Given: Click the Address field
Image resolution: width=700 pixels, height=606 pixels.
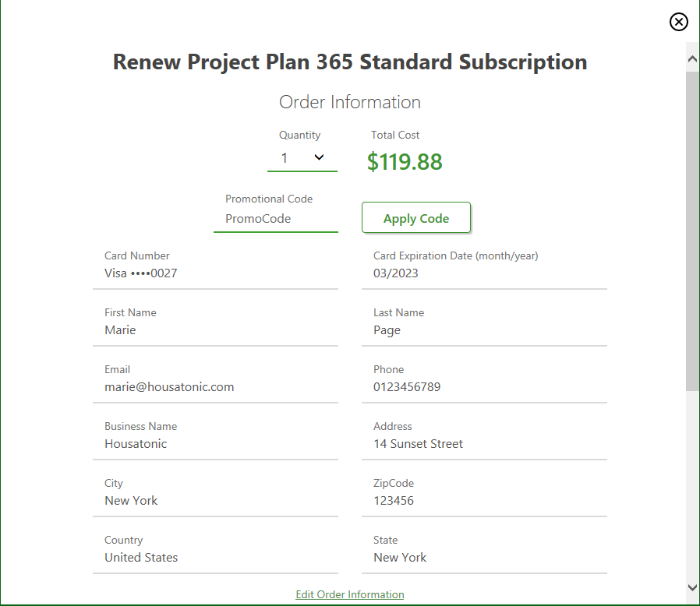Looking at the screenshot, I should coord(484,444).
